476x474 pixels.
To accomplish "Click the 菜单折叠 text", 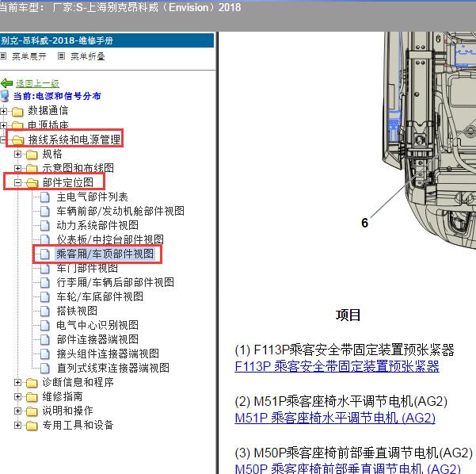I will [x=88, y=56].
